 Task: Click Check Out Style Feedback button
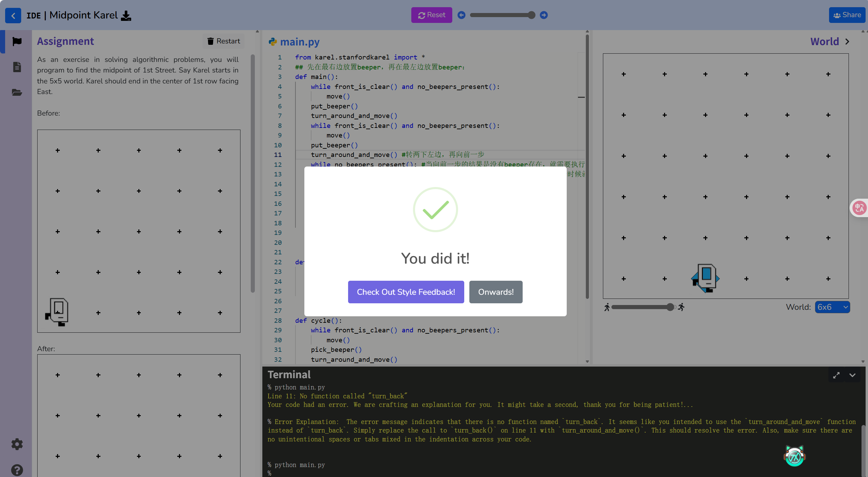[x=406, y=292]
